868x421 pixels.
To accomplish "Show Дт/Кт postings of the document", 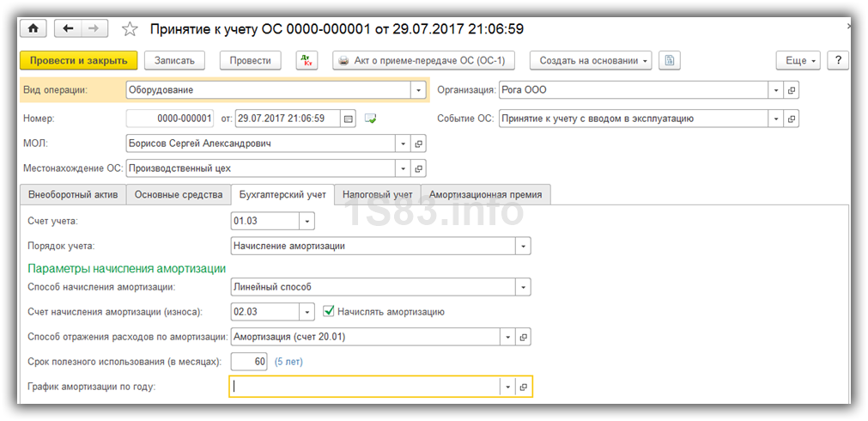I will click(307, 60).
